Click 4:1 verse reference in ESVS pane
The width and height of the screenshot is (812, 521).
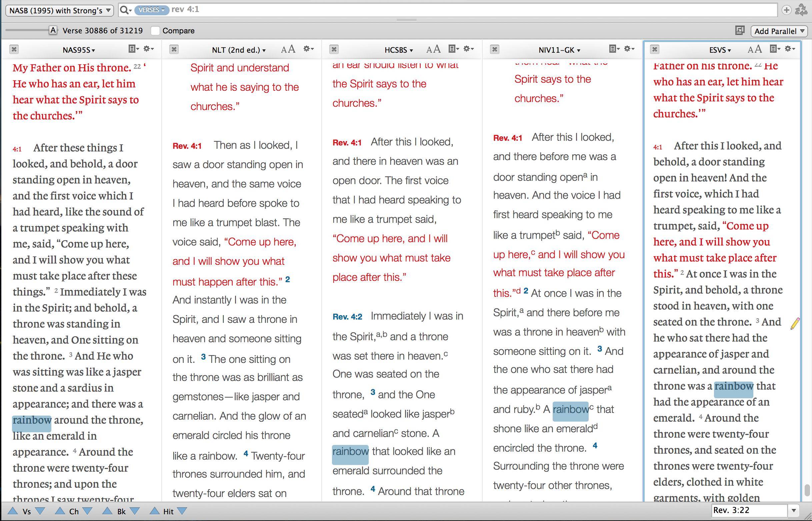[658, 147]
